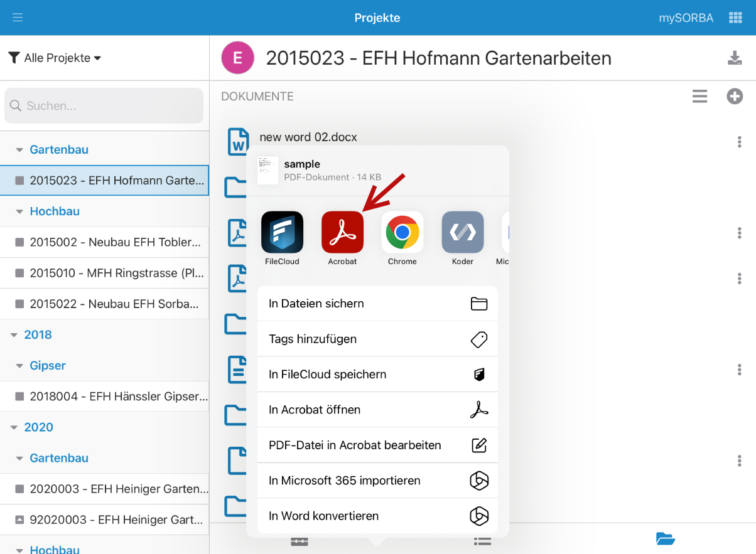Collapse the Hochbau category
756x554 pixels.
20,211
